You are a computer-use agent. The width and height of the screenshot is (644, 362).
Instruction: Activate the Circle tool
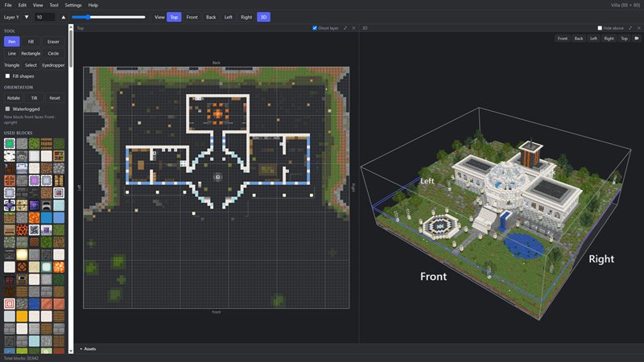pyautogui.click(x=53, y=53)
